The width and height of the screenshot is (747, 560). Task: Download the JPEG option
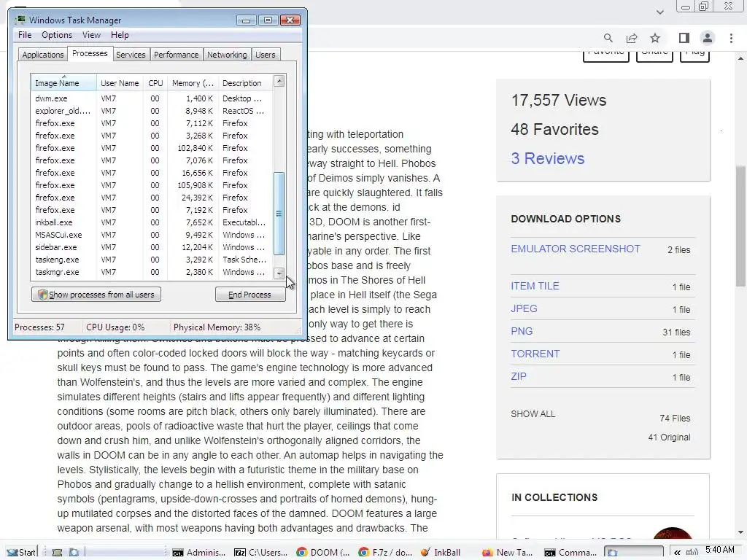tap(524, 308)
